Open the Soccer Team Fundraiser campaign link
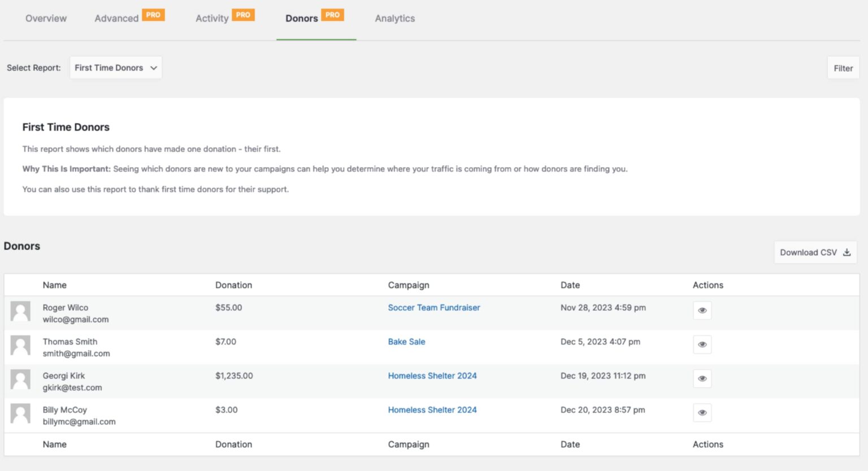This screenshot has height=471, width=868. (x=433, y=307)
